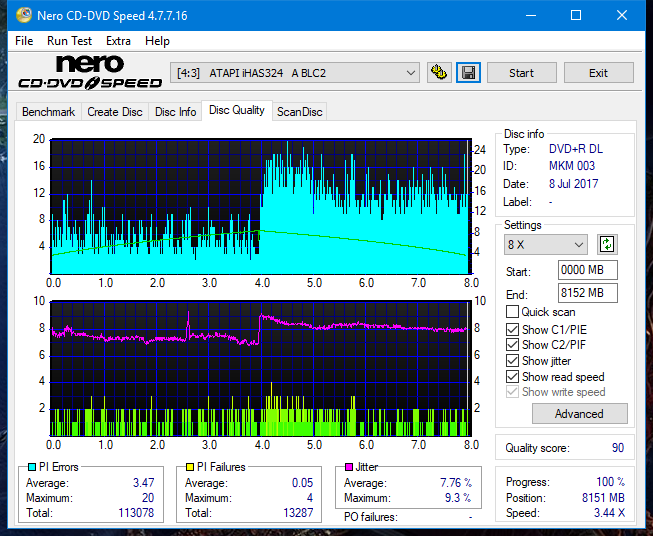Open the drive options icon

coord(439,73)
